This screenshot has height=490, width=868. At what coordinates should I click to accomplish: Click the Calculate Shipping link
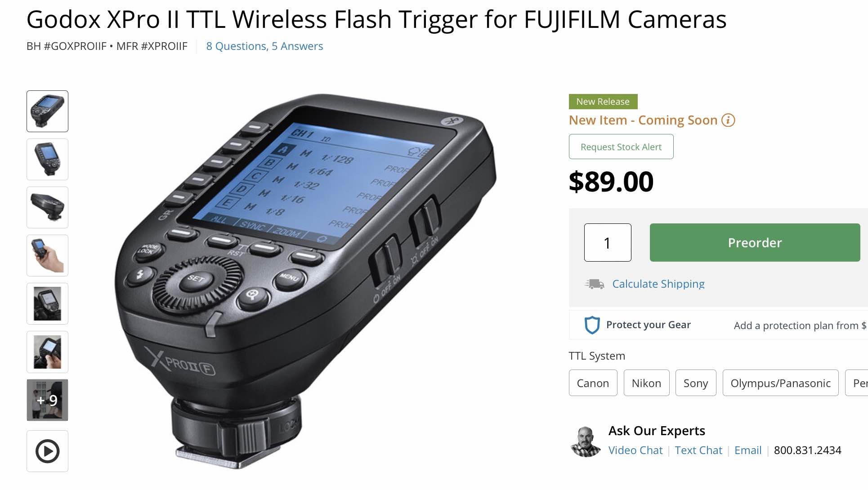(658, 284)
